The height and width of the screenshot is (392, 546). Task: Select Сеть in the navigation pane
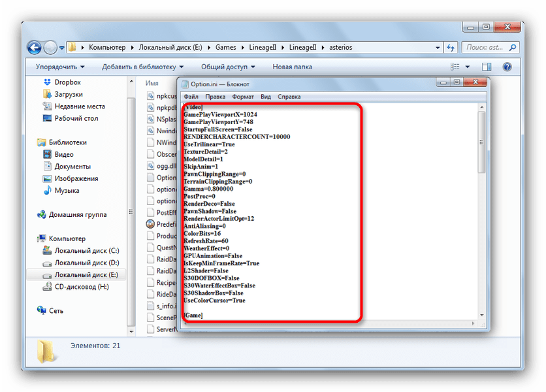[x=50, y=310]
